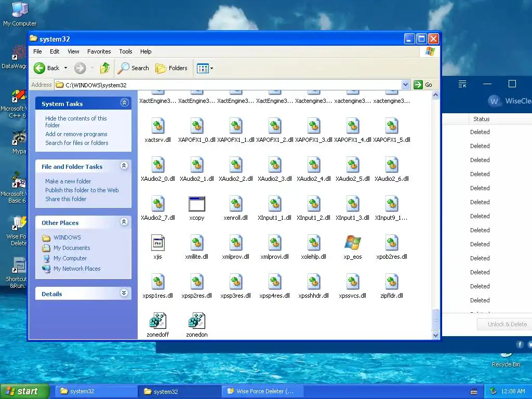Collapse the System Tasks panel
This screenshot has width=532, height=399.
pyautogui.click(x=124, y=103)
